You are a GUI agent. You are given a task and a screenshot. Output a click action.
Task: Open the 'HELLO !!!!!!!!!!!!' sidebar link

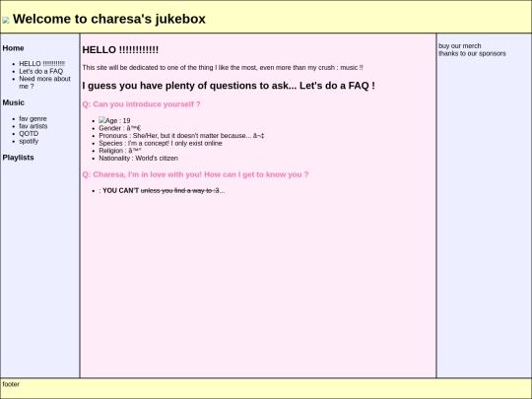[41, 64]
